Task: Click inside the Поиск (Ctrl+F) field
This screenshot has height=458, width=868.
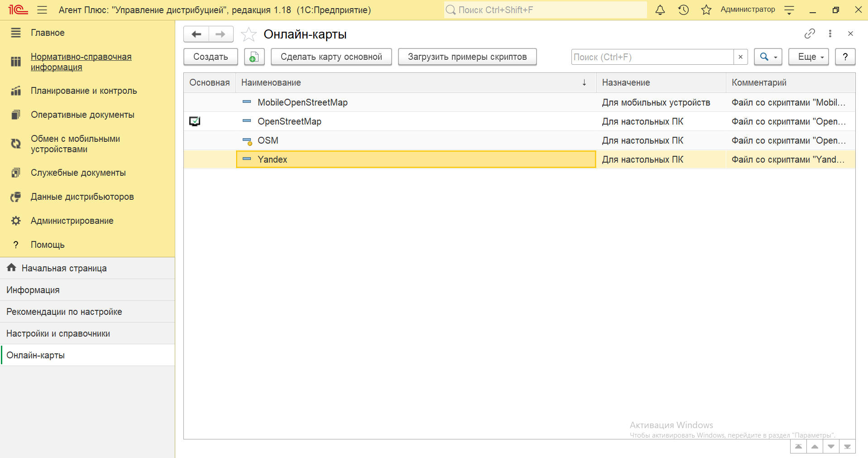Action: click(652, 57)
